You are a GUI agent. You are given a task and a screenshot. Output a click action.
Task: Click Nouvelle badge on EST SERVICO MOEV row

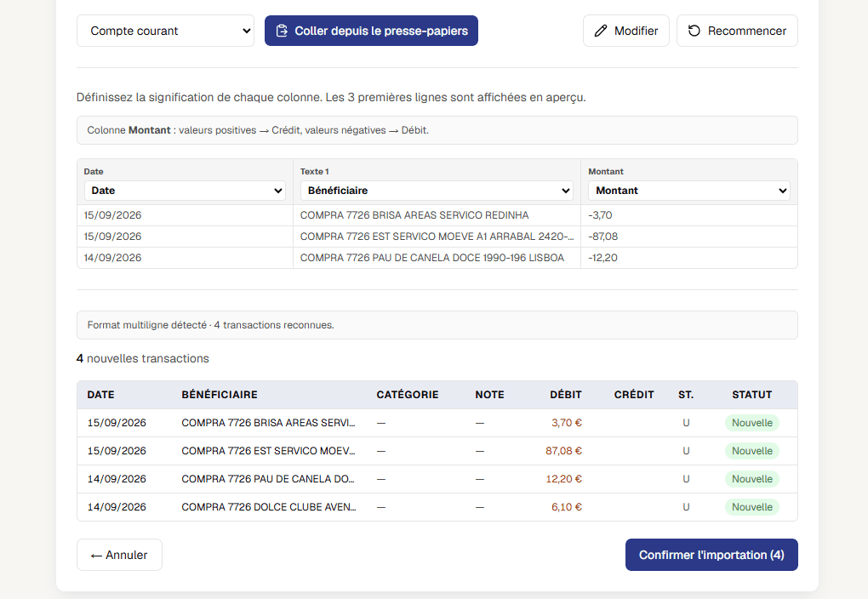point(751,451)
